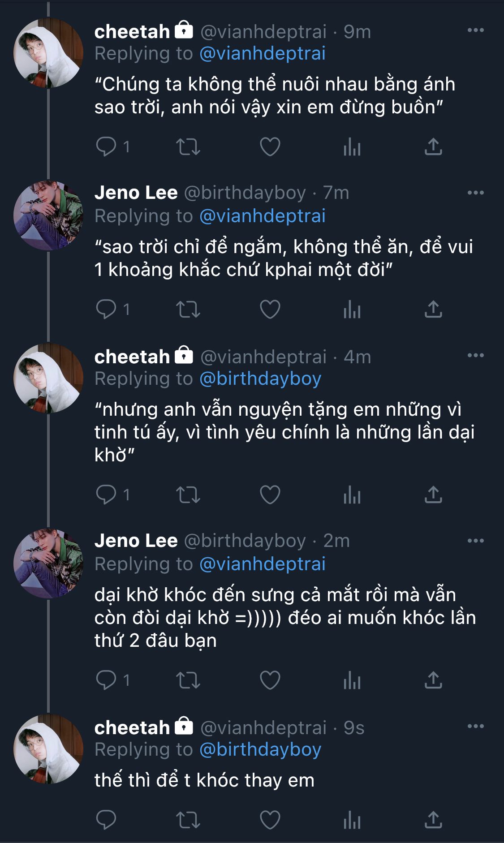Open more options on cheetah's 9m tweet
The image size is (504, 843).
475,30
